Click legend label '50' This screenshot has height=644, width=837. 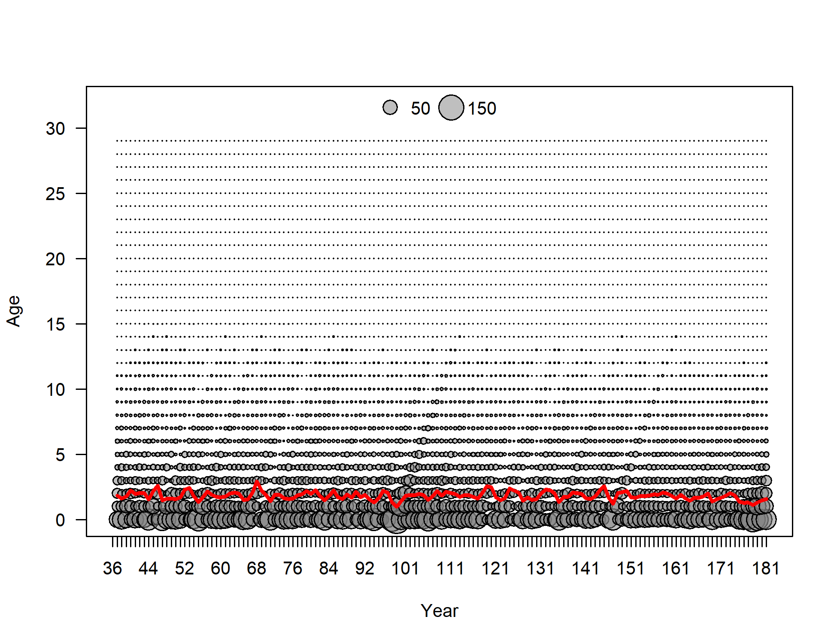point(420,108)
